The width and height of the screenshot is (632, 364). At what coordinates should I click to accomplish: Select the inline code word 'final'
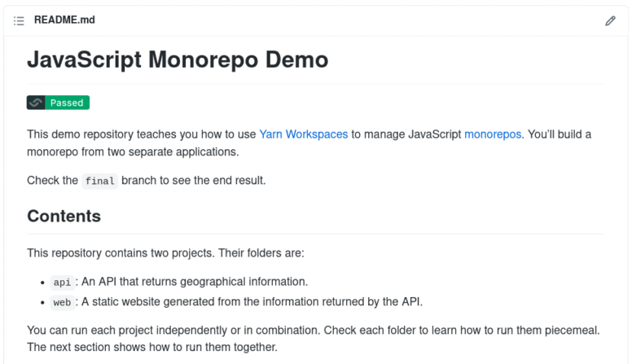pos(99,181)
